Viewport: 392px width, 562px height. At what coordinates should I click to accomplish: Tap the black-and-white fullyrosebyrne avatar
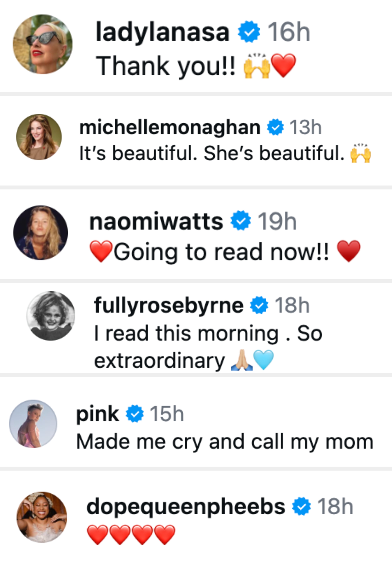(x=51, y=316)
